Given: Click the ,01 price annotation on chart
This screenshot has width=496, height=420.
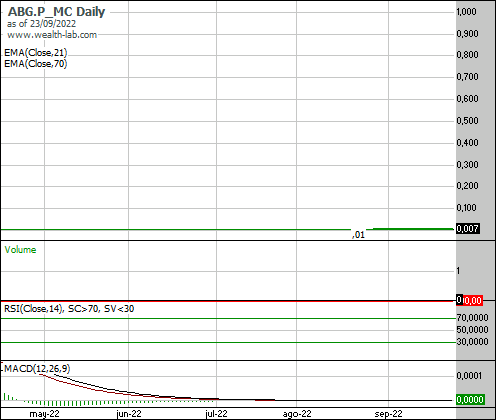Looking at the screenshot, I should (x=359, y=235).
